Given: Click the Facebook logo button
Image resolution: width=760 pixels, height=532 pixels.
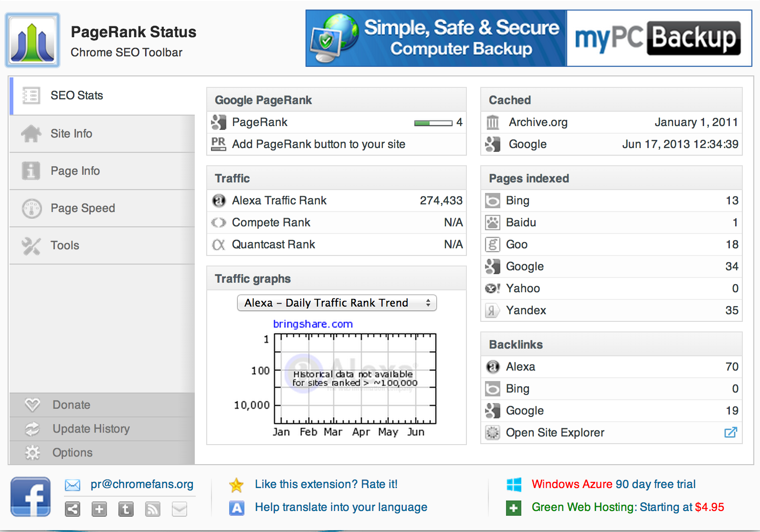Looking at the screenshot, I should point(31,497).
